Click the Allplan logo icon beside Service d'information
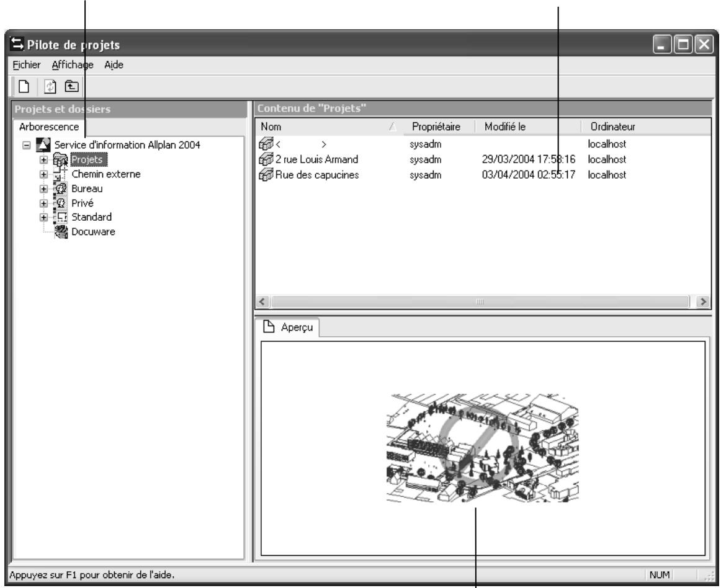 [x=43, y=145]
